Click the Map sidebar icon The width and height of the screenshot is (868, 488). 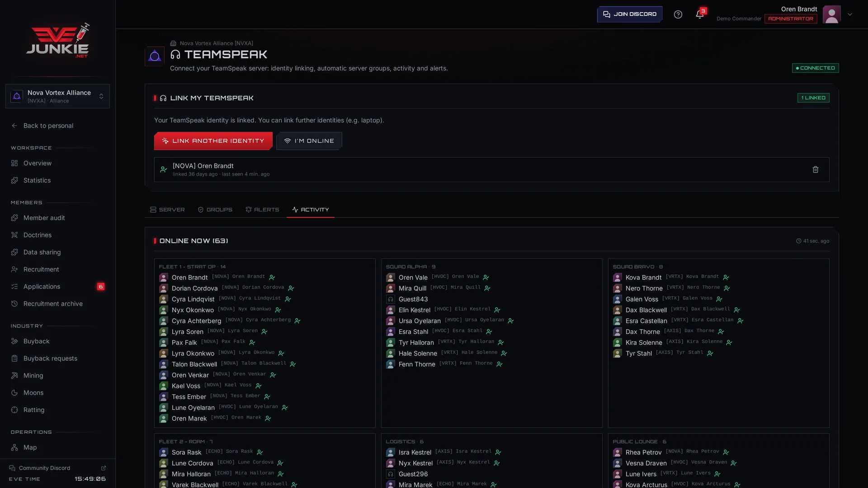[x=14, y=447]
